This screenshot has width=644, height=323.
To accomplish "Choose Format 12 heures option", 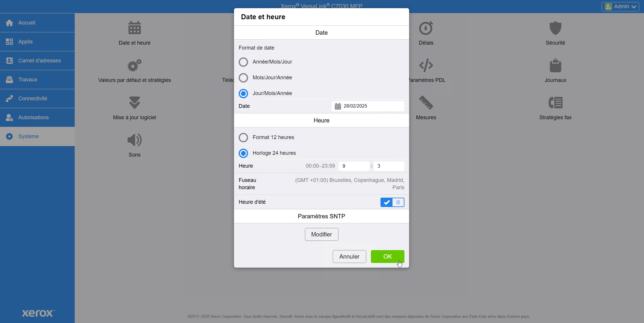I will (243, 138).
